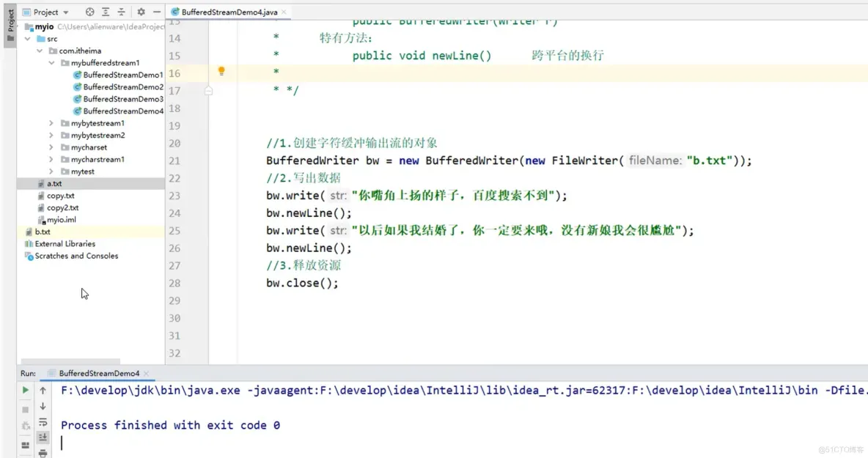Expand the mycharset package chevron

51,148
